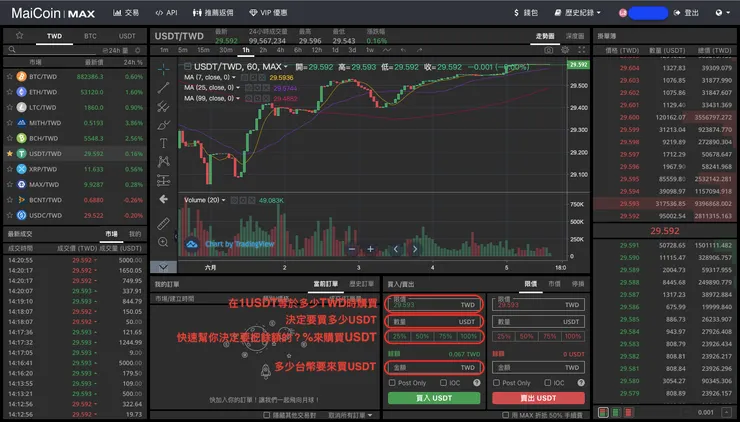Screen dimensions: 740x422
Task: Open the favorites star tab
Action: click(19, 35)
